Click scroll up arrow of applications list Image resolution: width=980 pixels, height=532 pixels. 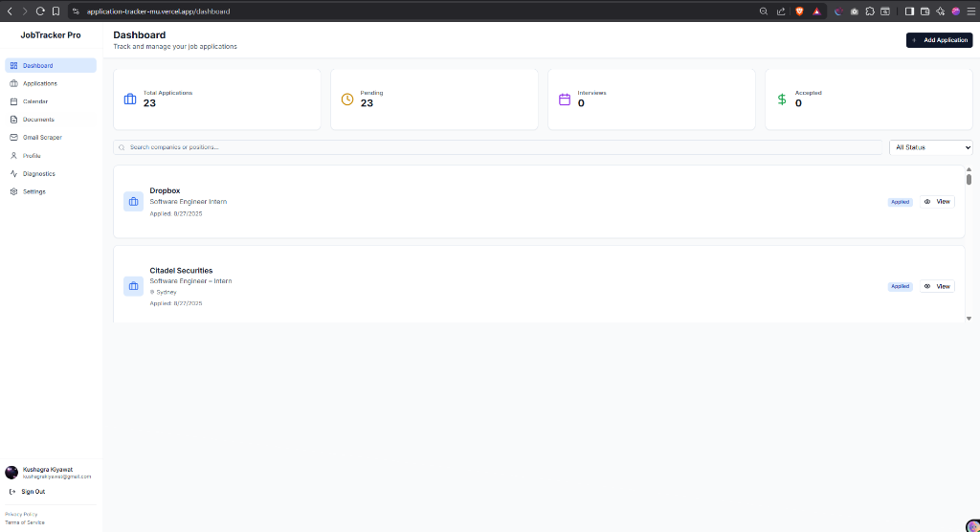coord(969,169)
